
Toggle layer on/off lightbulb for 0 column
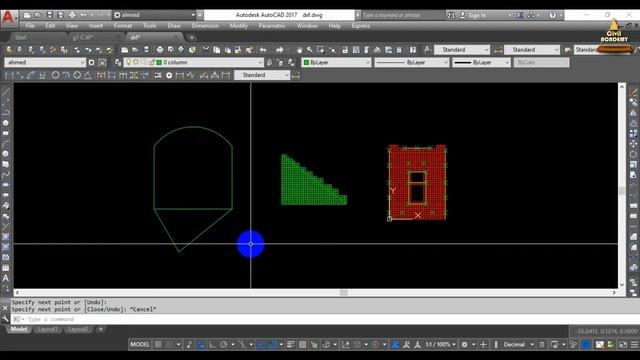tap(129, 62)
